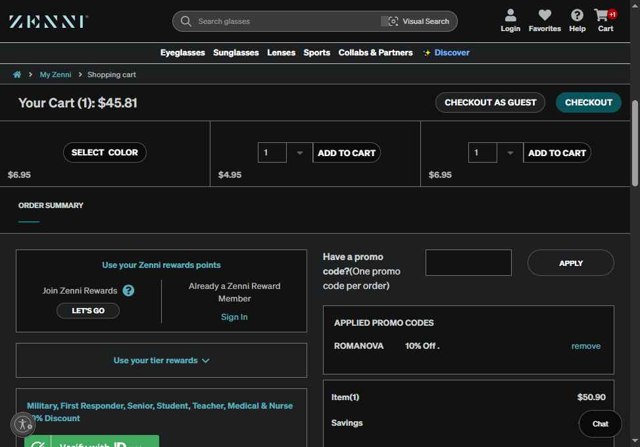
Task: Add the $4.95 item to cart
Action: click(347, 153)
